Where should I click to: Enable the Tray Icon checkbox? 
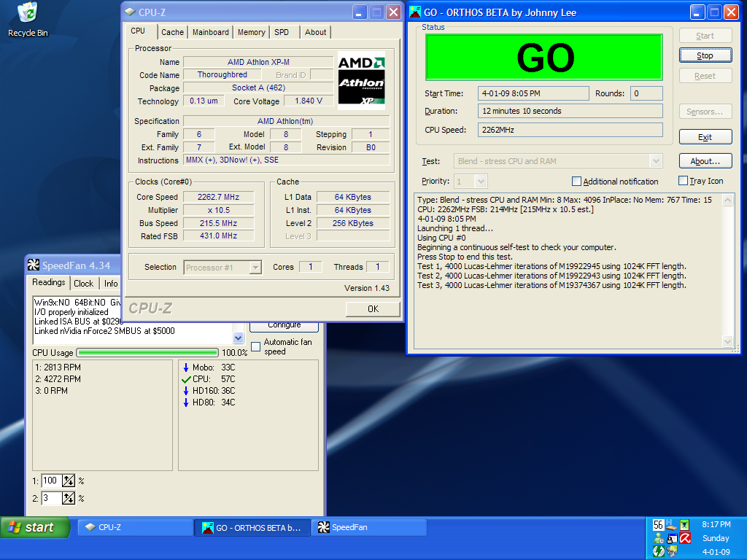684,181
